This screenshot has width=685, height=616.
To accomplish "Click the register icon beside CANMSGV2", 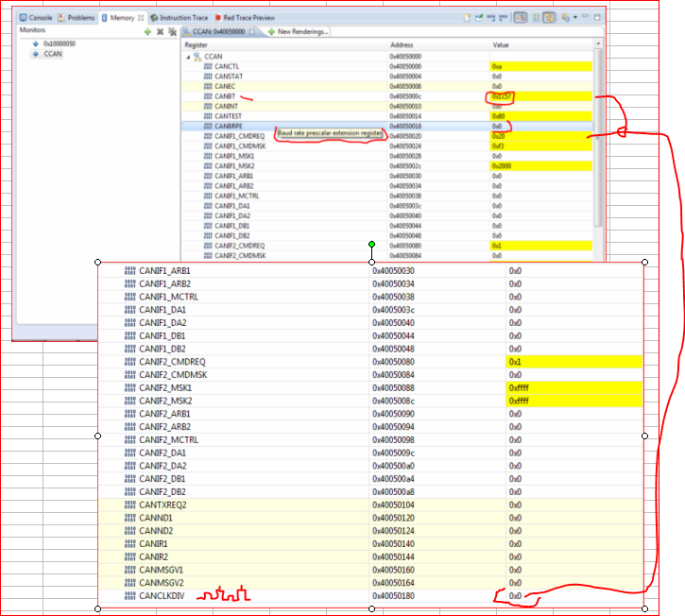I will point(129,583).
